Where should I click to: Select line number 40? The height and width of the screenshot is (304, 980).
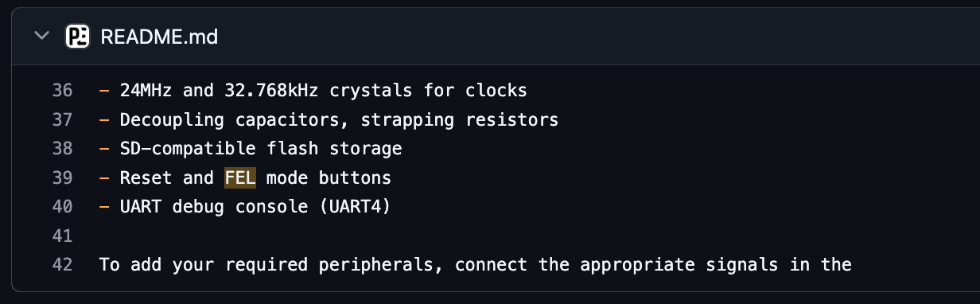[63, 207]
